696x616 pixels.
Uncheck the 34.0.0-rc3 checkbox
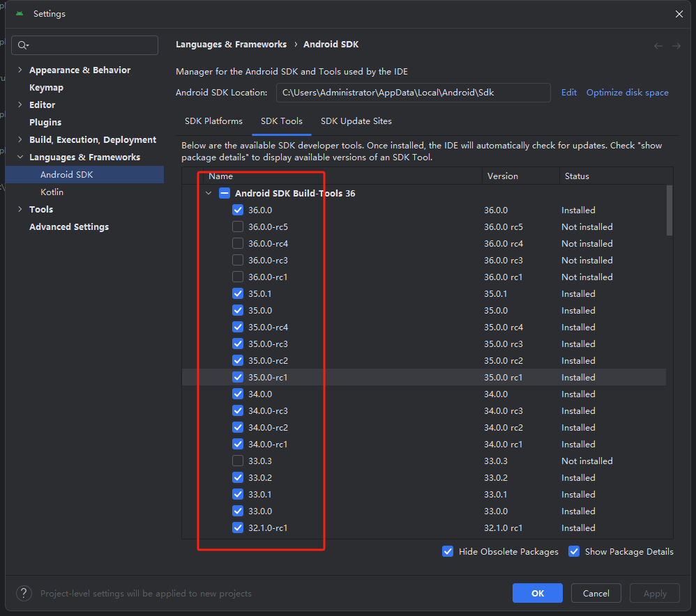[x=238, y=410]
